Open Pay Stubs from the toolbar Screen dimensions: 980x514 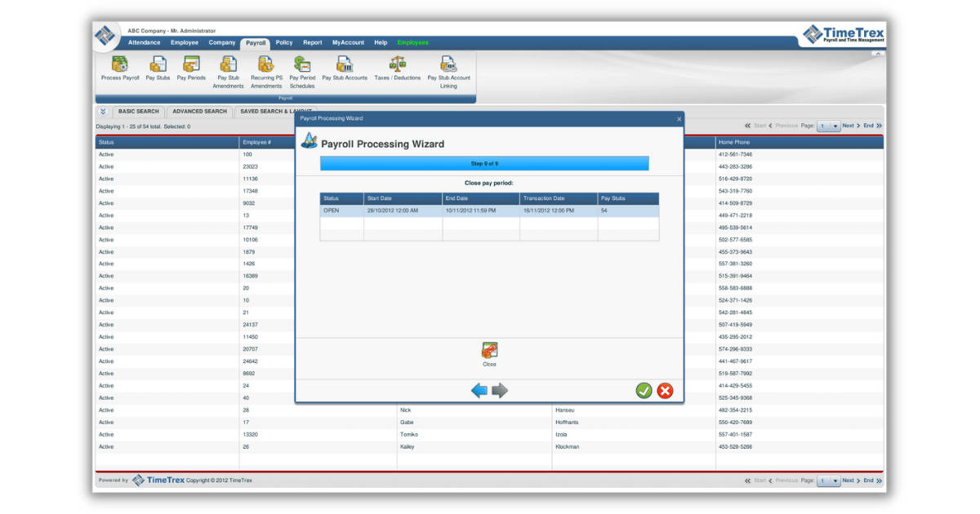[x=158, y=69]
